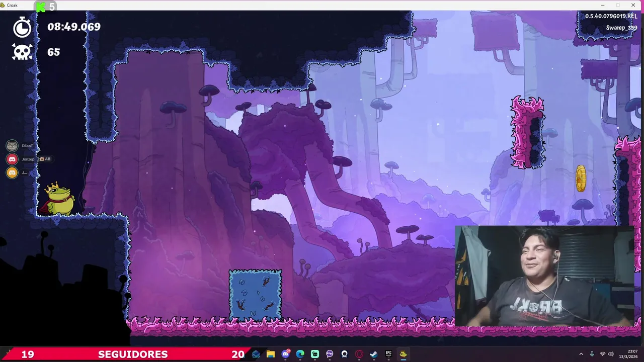Click the death count 65
The width and height of the screenshot is (644, 362).
[x=54, y=52]
